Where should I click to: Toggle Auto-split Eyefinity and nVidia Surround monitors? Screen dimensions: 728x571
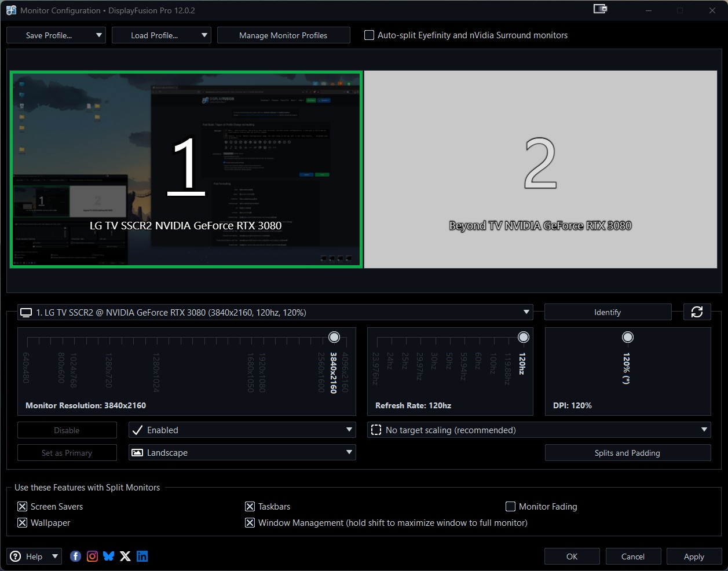[369, 35]
